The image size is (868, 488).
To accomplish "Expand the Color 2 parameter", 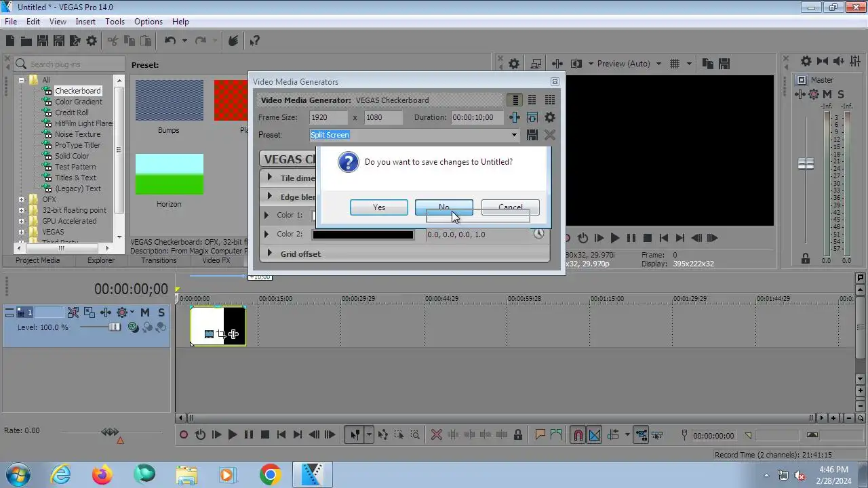I will click(267, 234).
